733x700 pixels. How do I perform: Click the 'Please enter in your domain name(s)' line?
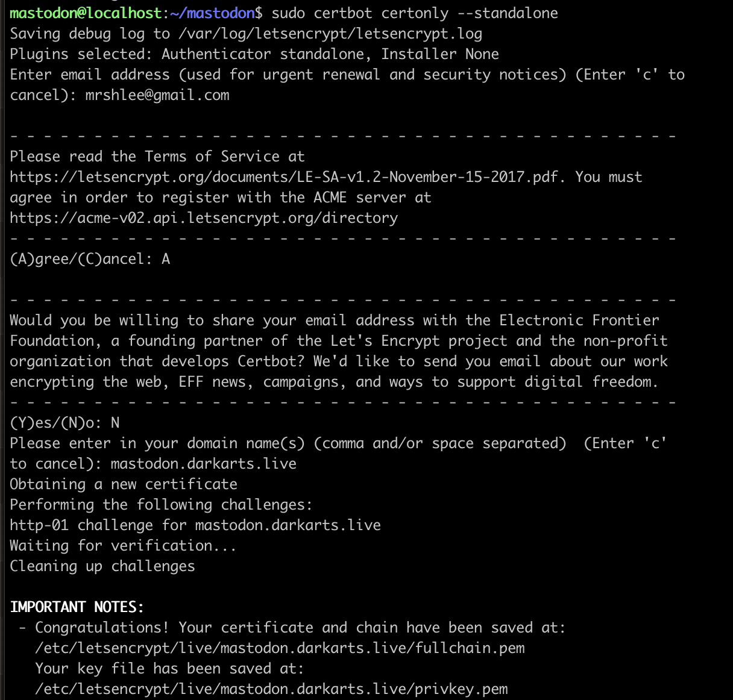tap(338, 443)
